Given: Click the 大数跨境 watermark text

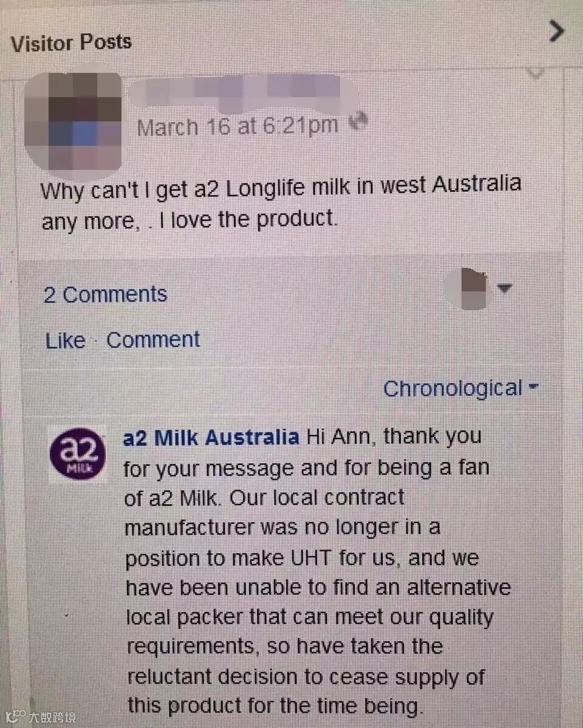Looking at the screenshot, I should (x=52, y=717).
